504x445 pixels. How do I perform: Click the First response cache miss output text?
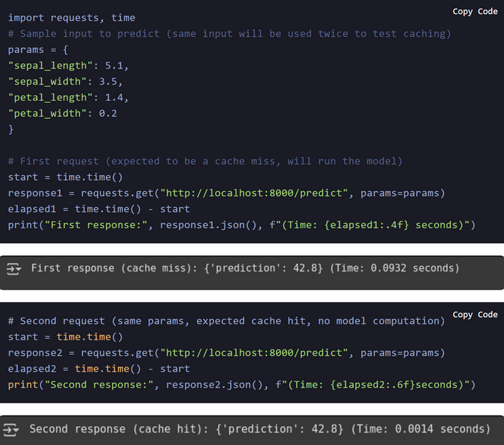[x=245, y=269]
